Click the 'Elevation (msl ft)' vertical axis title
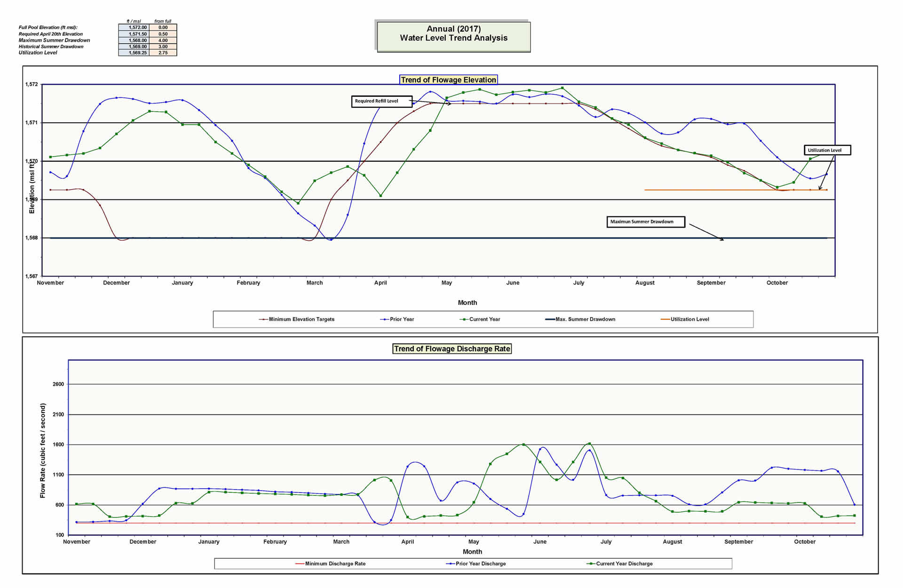 coord(32,188)
